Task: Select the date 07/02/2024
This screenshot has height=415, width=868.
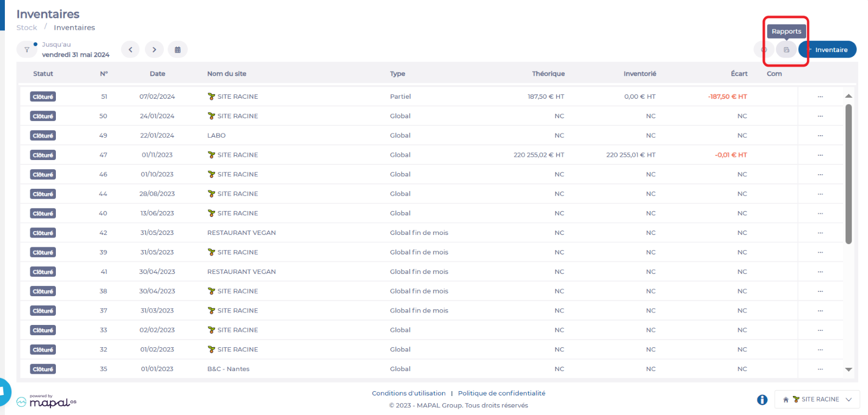Action: pyautogui.click(x=157, y=97)
